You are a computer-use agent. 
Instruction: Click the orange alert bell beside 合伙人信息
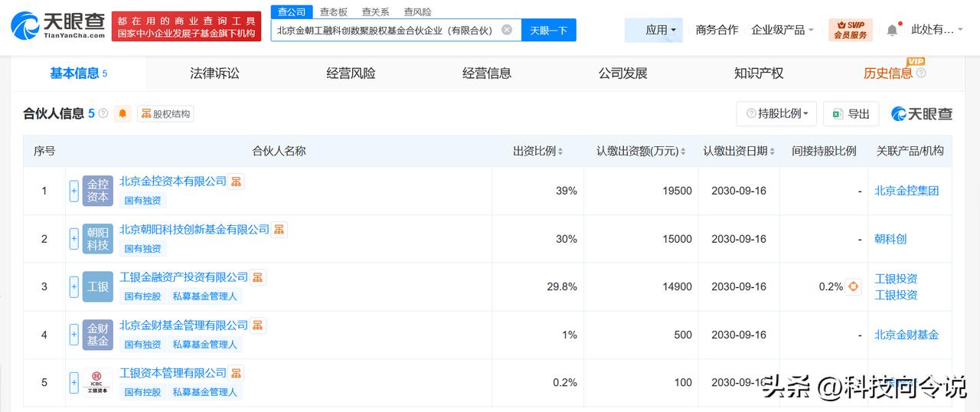[x=122, y=113]
